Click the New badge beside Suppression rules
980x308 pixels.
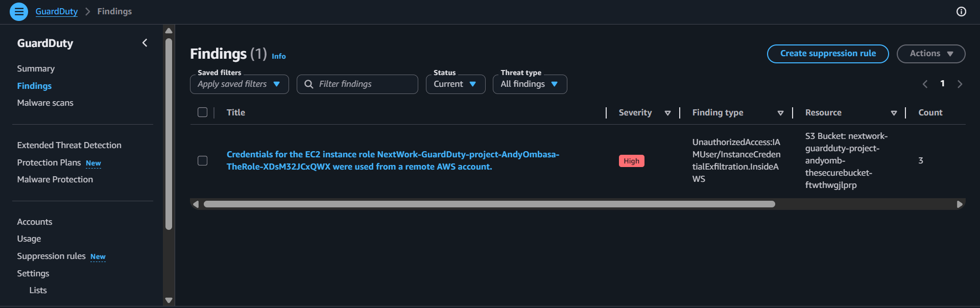98,256
